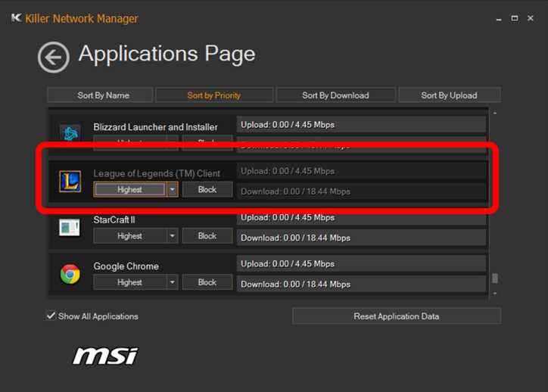This screenshot has height=392, width=548.
Task: Click Google Chrome upload rate bar
Action: tap(361, 264)
